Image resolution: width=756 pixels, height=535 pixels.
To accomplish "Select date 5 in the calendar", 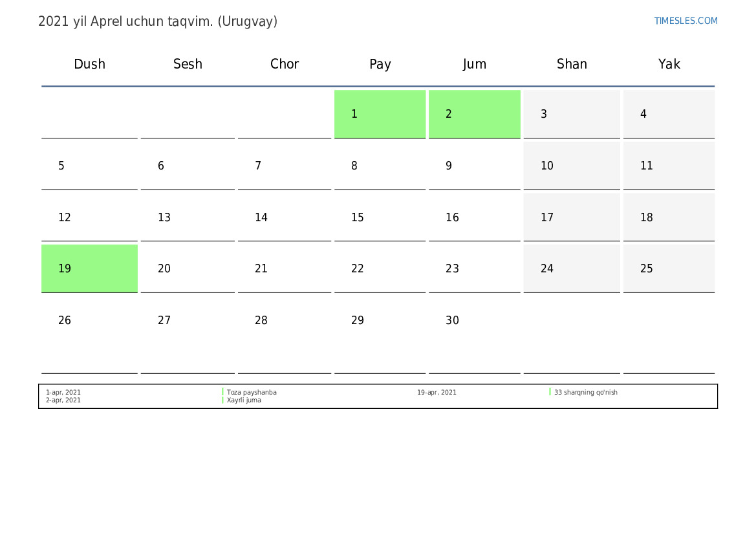I will [90, 166].
